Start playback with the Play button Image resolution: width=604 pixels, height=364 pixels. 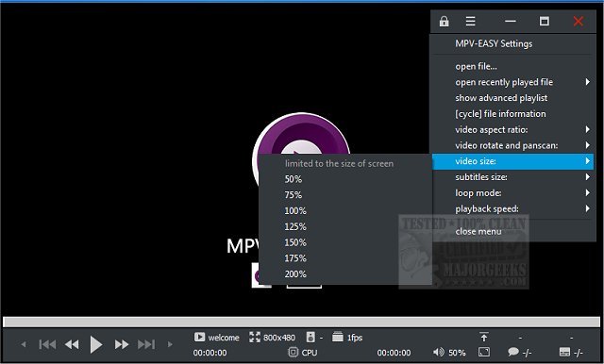click(x=96, y=344)
